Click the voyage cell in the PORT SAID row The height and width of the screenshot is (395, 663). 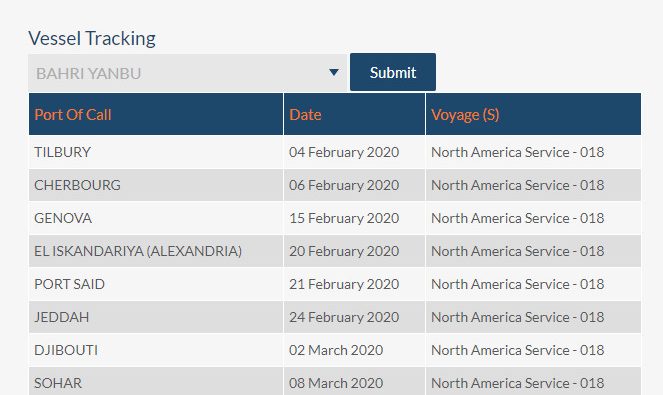pos(534,284)
